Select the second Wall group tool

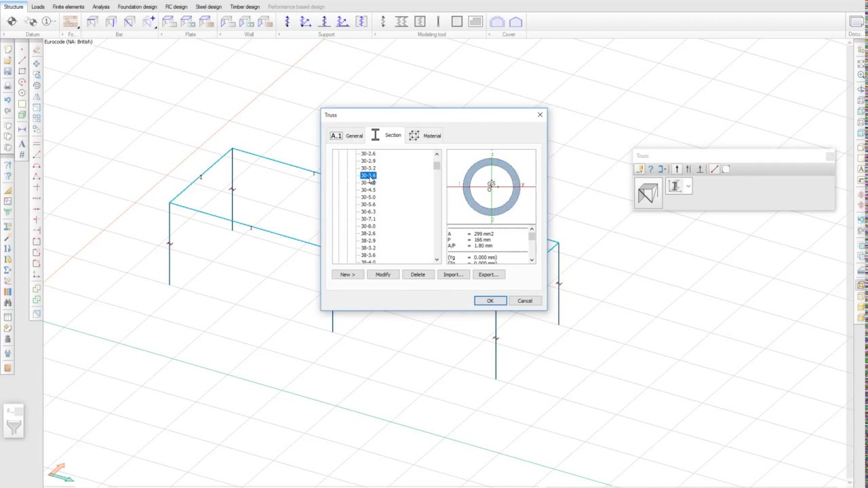coord(247,22)
